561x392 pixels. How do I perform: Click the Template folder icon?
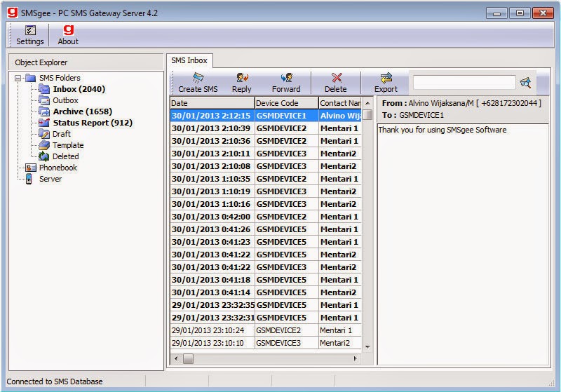coord(44,145)
